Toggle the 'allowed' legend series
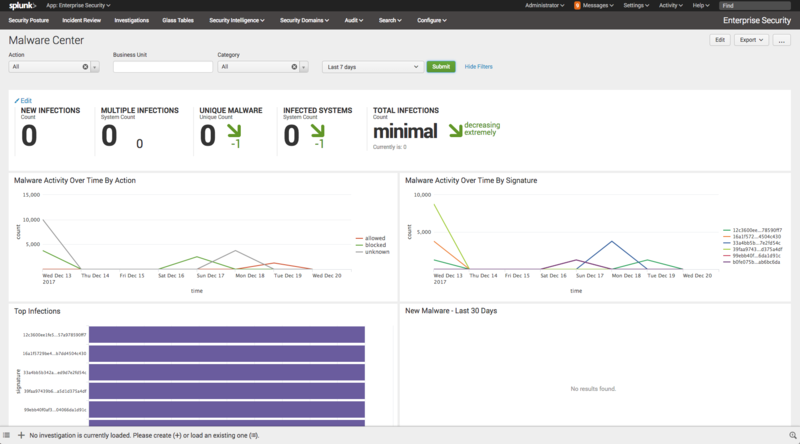800x444 pixels. (376, 238)
